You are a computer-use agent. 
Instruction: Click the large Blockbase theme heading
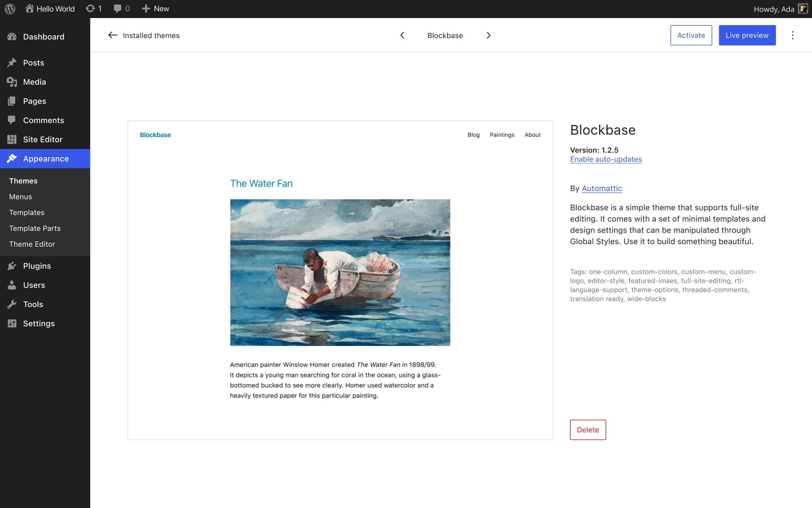click(x=603, y=130)
